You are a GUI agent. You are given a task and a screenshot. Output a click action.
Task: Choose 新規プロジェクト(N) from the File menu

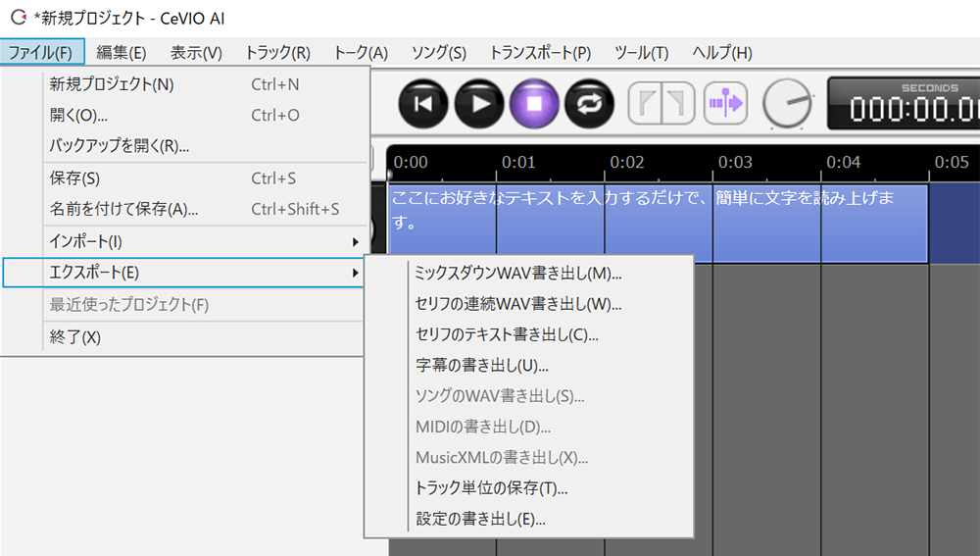pos(185,84)
